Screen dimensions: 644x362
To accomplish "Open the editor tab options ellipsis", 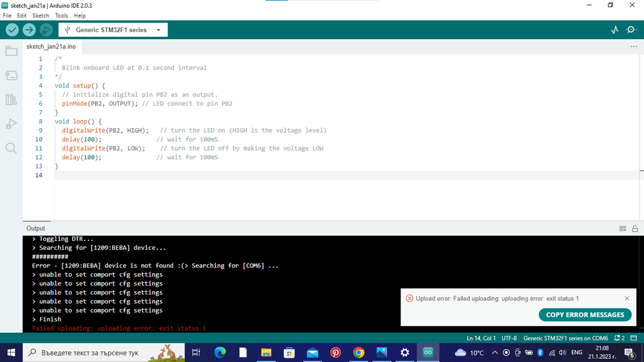I will point(634,46).
